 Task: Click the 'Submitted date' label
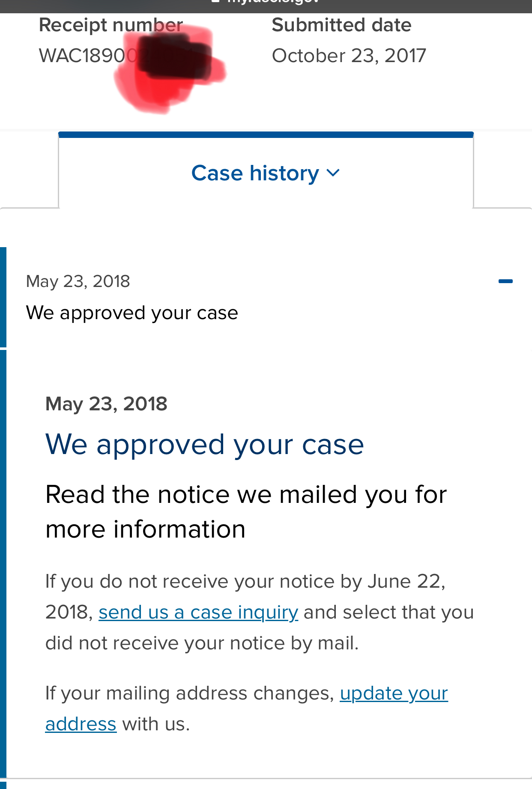pyautogui.click(x=341, y=25)
